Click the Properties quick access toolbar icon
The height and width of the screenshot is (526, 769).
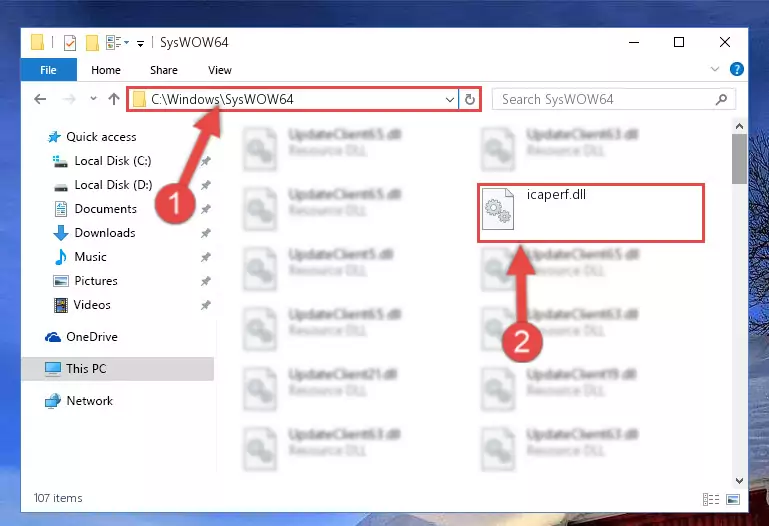(x=70, y=43)
